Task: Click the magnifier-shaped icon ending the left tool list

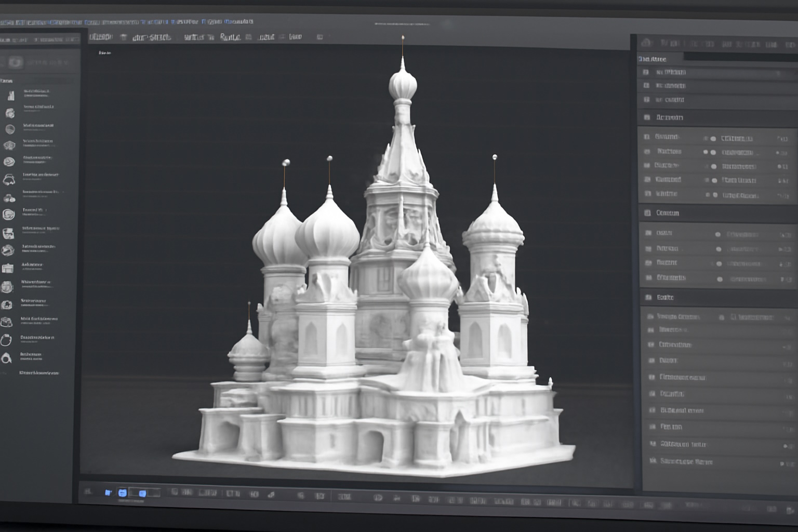Action: (x=6, y=358)
